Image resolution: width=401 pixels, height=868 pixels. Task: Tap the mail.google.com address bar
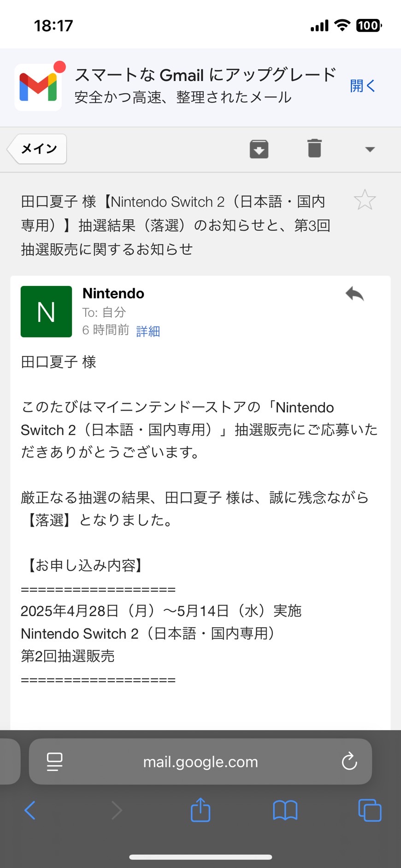coord(200,761)
